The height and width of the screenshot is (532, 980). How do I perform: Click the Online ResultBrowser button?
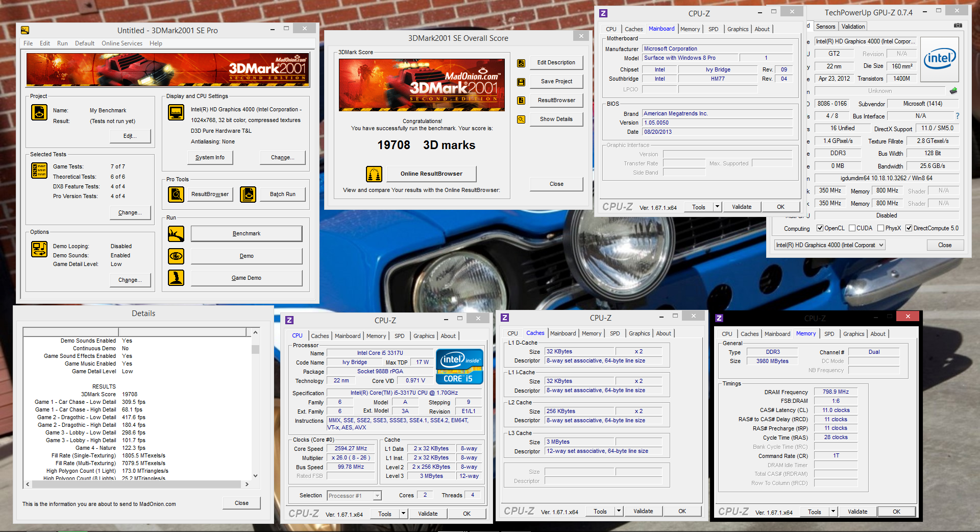coord(431,174)
